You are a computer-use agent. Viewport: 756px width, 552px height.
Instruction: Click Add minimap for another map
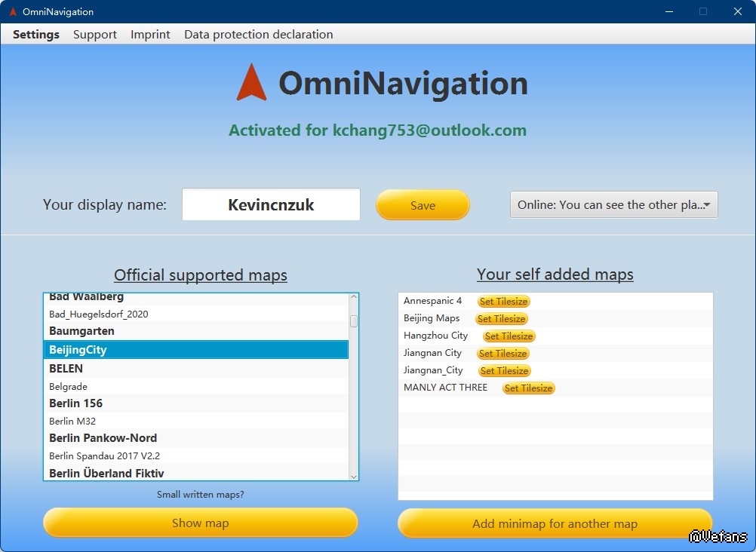tap(555, 524)
